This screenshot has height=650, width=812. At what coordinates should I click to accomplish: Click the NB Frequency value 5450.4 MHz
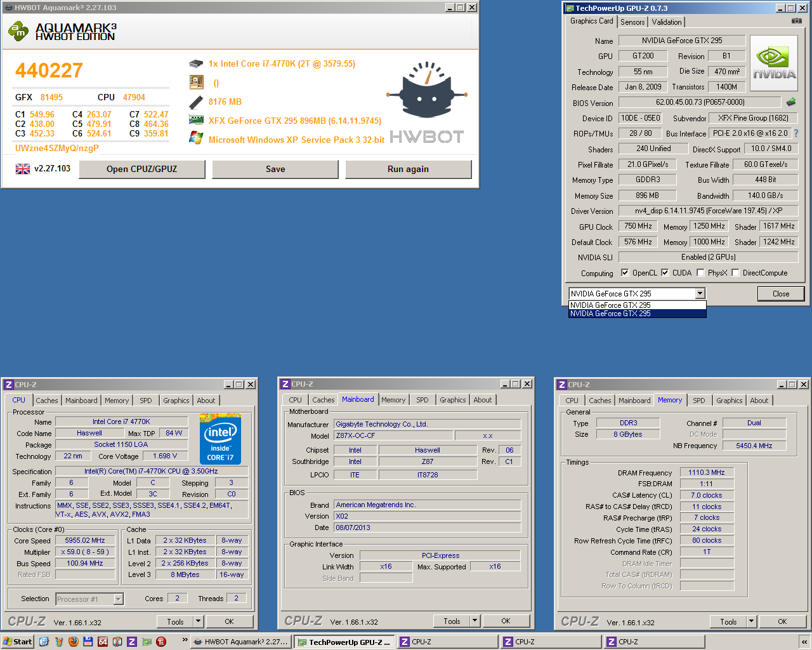pos(754,446)
